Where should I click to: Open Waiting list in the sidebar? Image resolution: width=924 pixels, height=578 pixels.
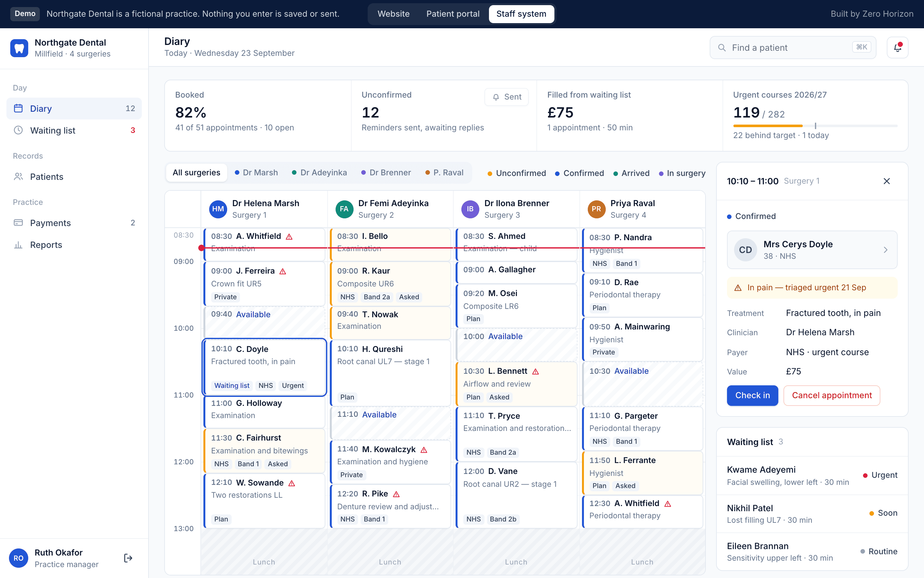tap(74, 130)
